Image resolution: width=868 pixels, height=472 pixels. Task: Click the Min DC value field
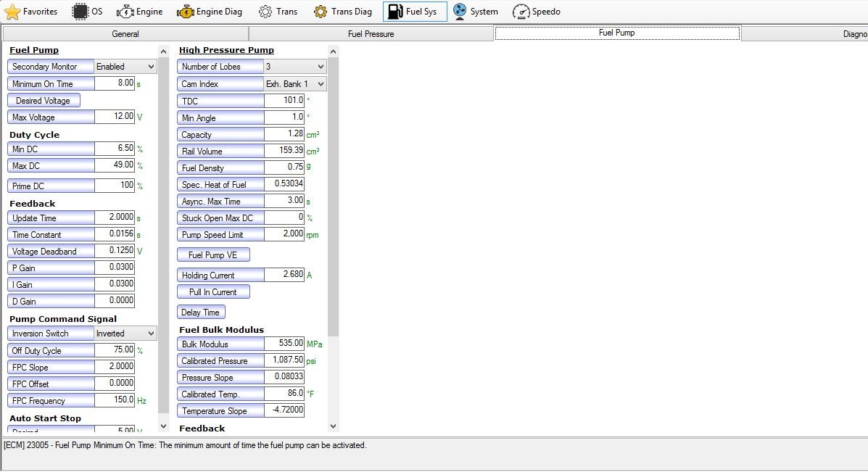pos(115,149)
